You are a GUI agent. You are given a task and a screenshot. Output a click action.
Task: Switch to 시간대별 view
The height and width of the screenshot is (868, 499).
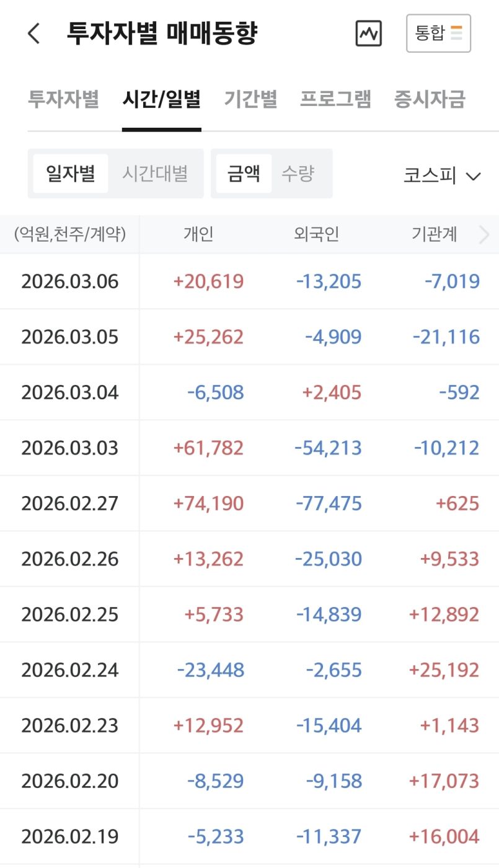(x=155, y=174)
